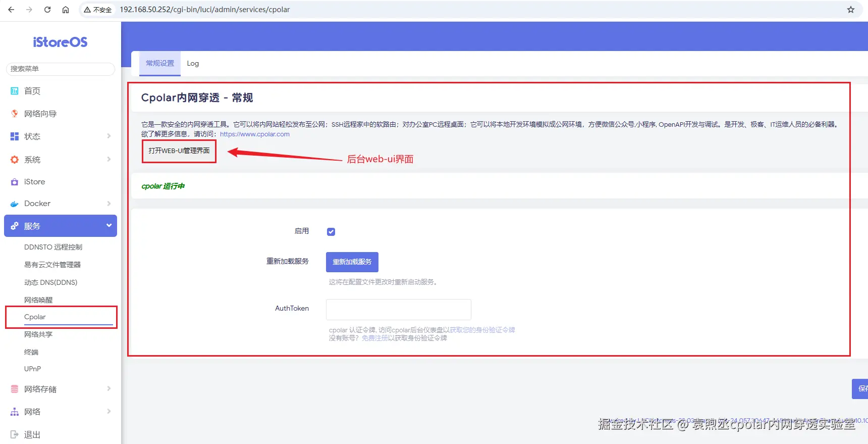Click the iStoreOS logo

coord(60,42)
